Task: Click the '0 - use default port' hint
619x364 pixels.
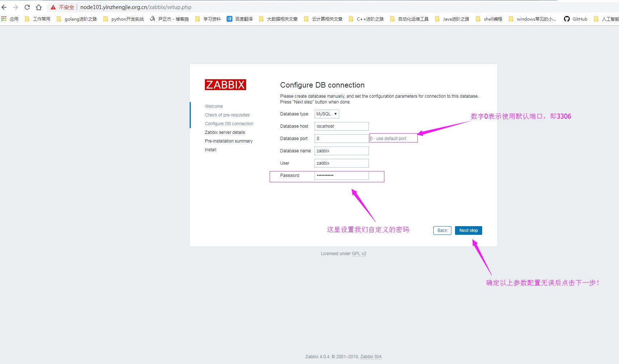Action: 388,139
